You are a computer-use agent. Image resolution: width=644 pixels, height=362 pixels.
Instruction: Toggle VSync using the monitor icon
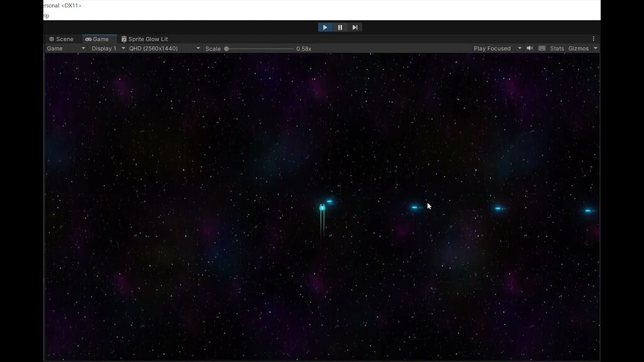tap(541, 48)
